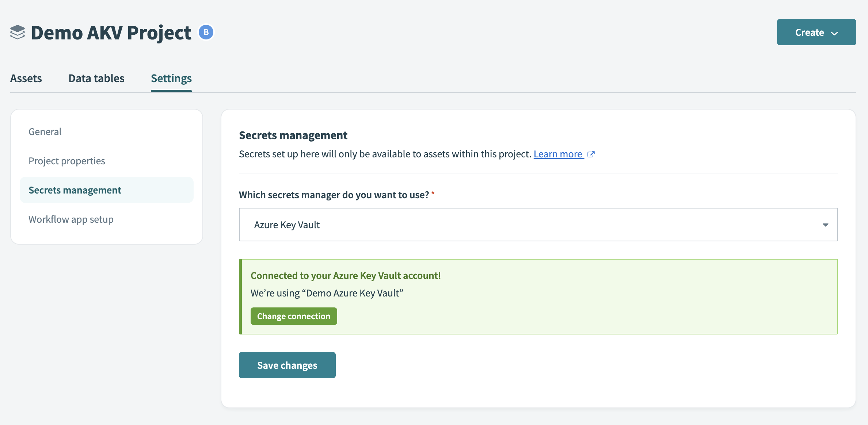868x425 pixels.
Task: Click the blue B avatar badge
Action: (x=206, y=32)
